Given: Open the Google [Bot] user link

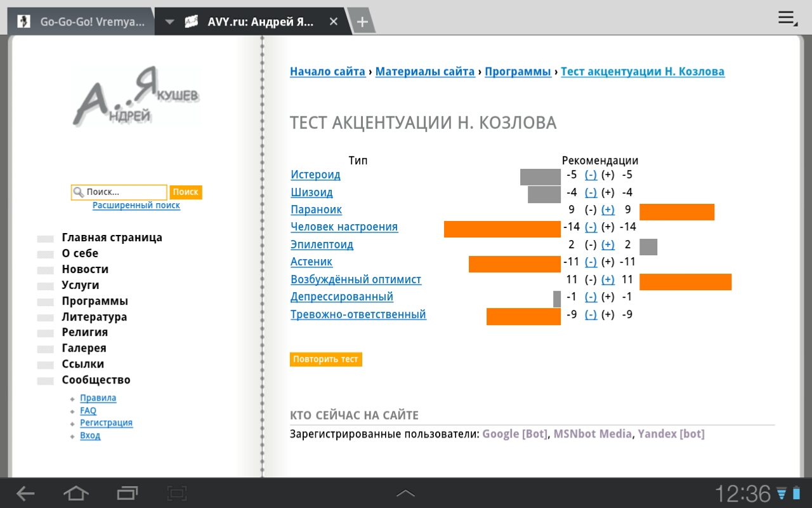Looking at the screenshot, I should [514, 434].
